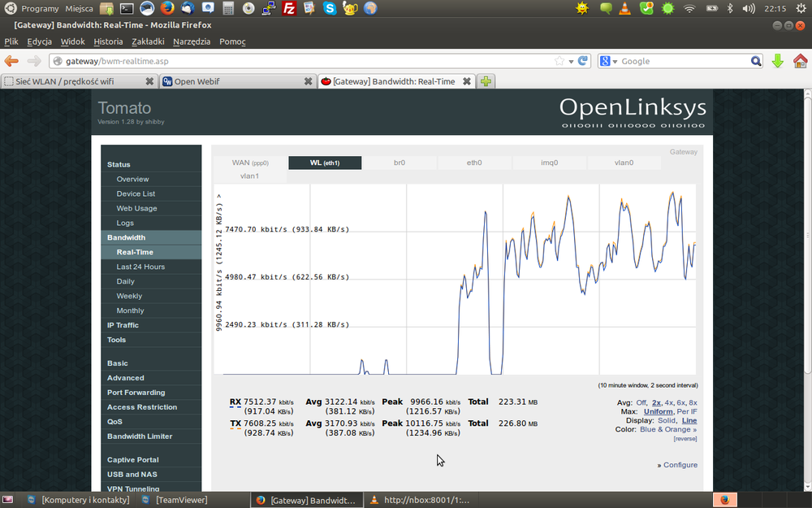The image size is (812, 508).
Task: Set Max scaling to Per IF
Action: click(x=687, y=411)
